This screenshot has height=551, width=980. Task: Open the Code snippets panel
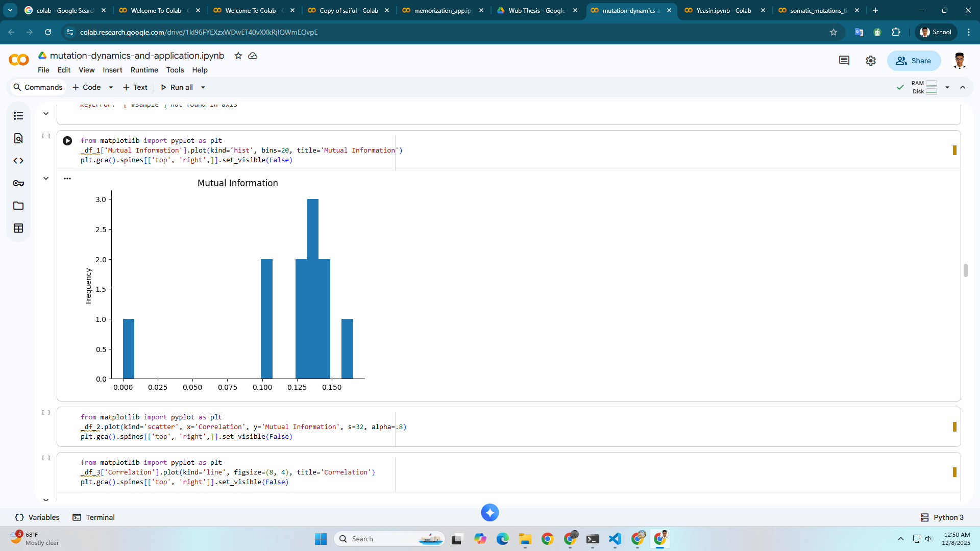pos(18,160)
